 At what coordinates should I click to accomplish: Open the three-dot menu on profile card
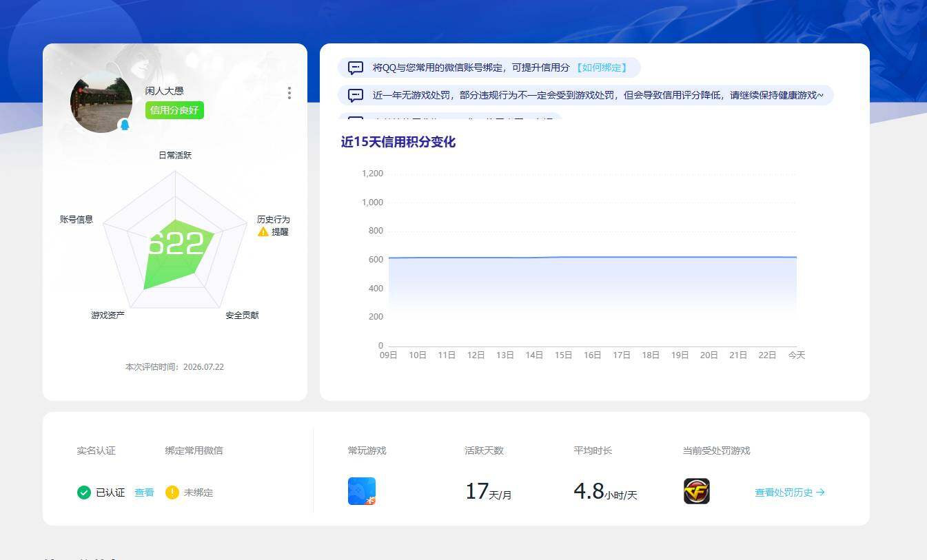tap(289, 93)
